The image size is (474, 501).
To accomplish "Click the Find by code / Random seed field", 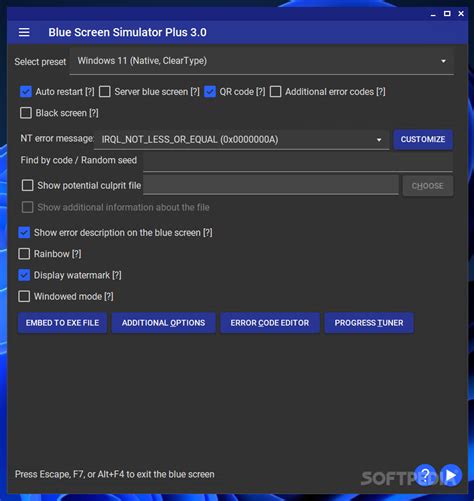I will point(298,162).
